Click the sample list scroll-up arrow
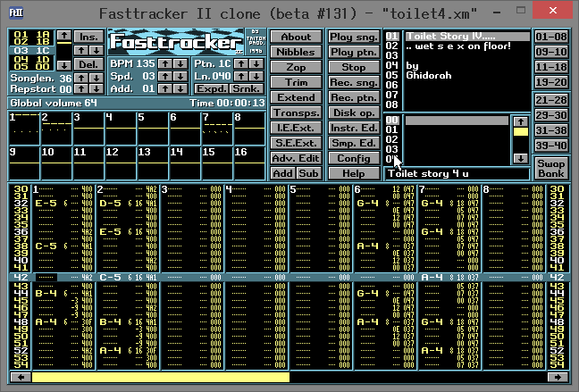Screen dimensions: 579x392 (519, 120)
